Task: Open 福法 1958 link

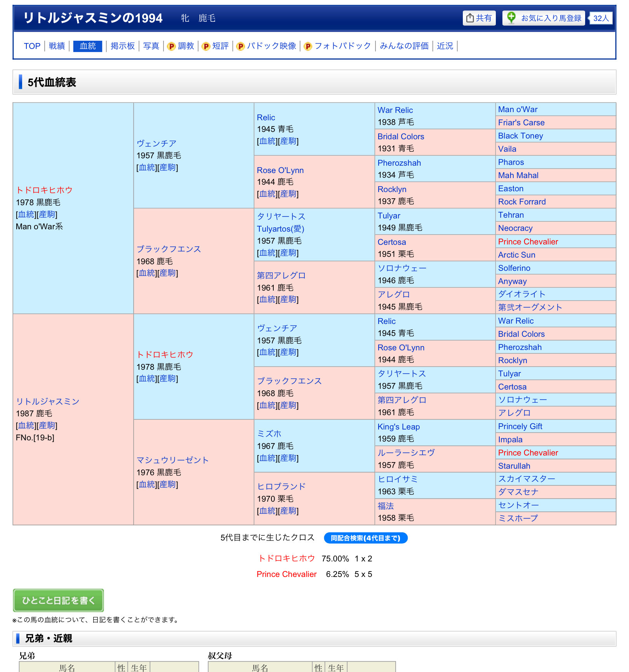Action: pyautogui.click(x=386, y=506)
